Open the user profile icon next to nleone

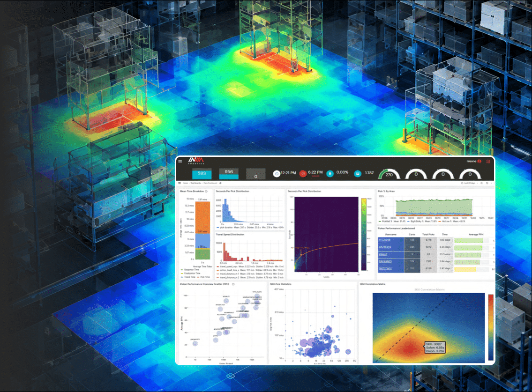(480, 162)
